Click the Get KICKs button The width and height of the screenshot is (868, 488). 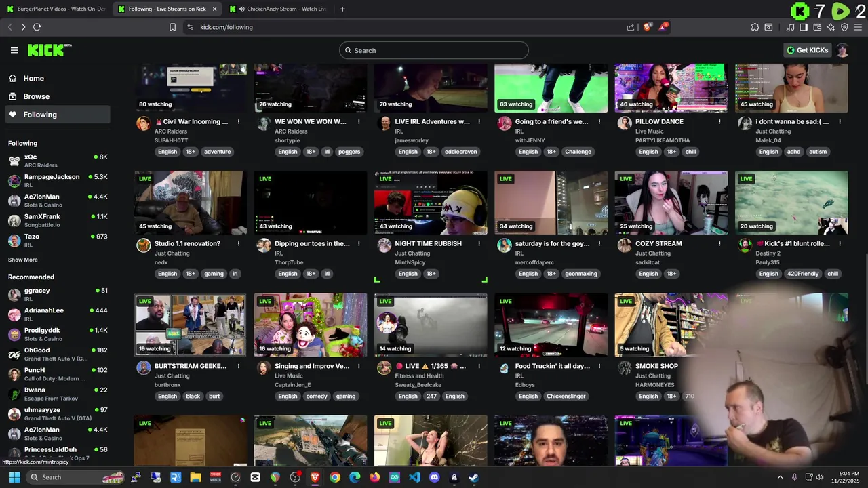coord(807,50)
